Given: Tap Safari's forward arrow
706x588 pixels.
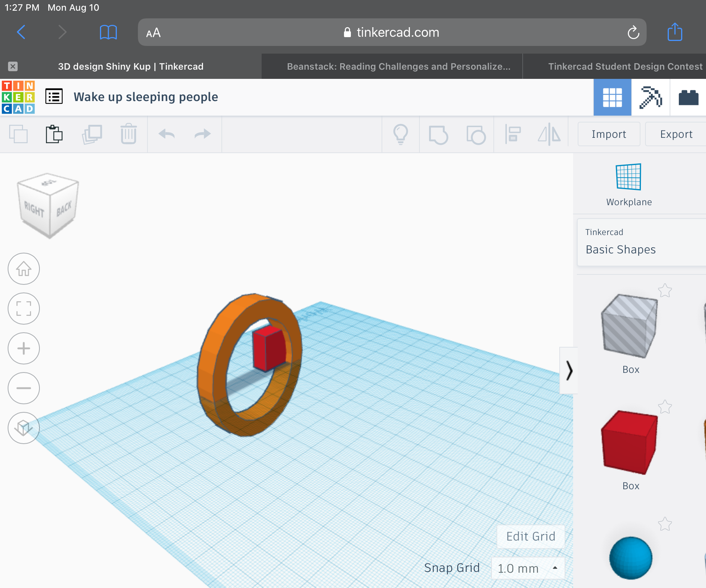Looking at the screenshot, I should [x=62, y=32].
